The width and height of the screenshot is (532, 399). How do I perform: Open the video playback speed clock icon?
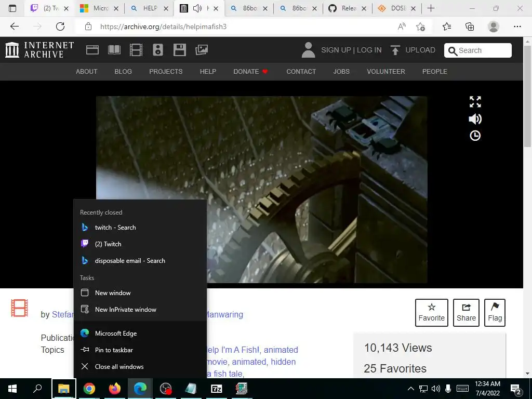tap(475, 136)
